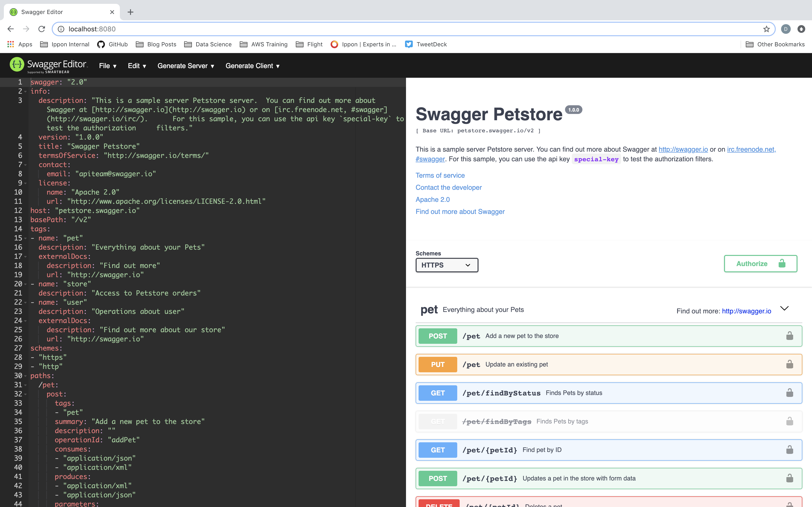Click the lock icon on PUT /pet row
The height and width of the screenshot is (507, 812).
tap(790, 364)
